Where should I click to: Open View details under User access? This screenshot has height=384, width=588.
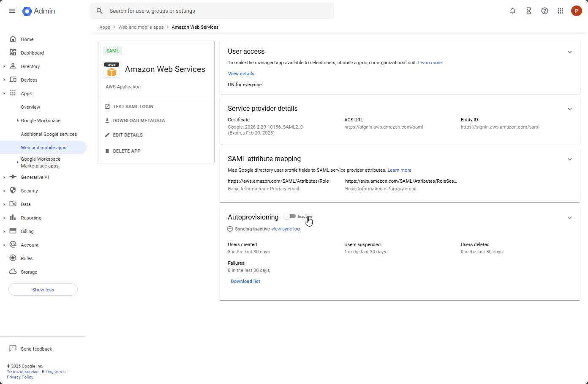point(241,74)
